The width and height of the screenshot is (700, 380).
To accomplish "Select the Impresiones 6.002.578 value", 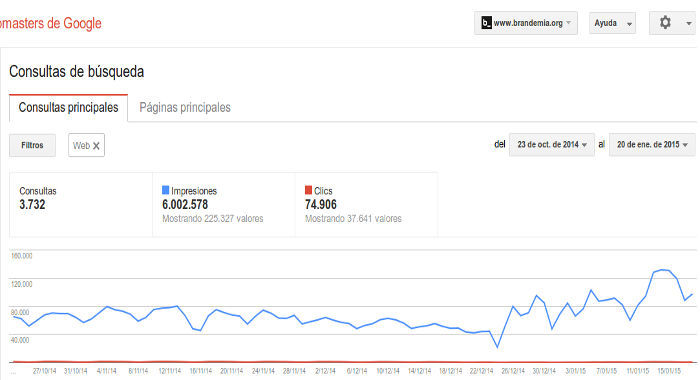I will 185,205.
